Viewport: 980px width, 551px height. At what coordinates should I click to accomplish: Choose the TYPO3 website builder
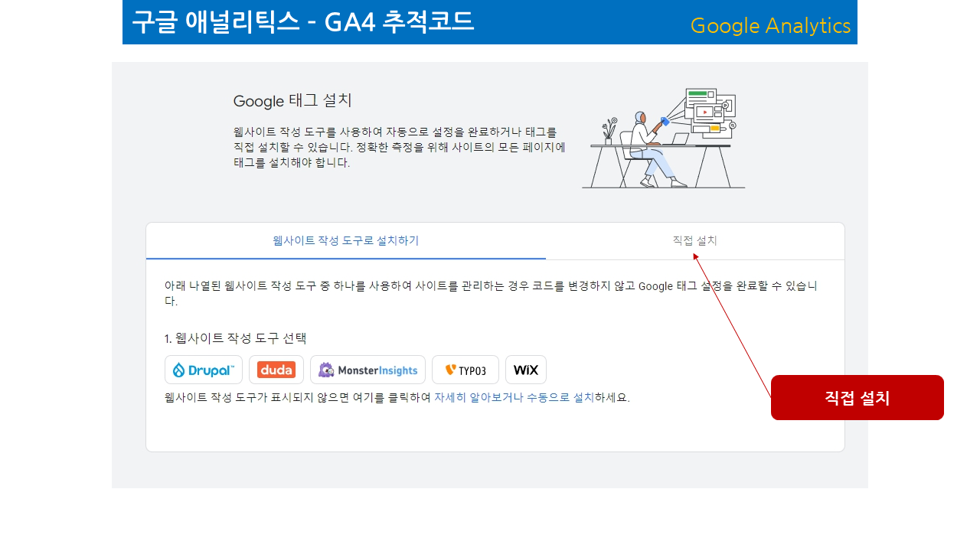click(x=465, y=370)
